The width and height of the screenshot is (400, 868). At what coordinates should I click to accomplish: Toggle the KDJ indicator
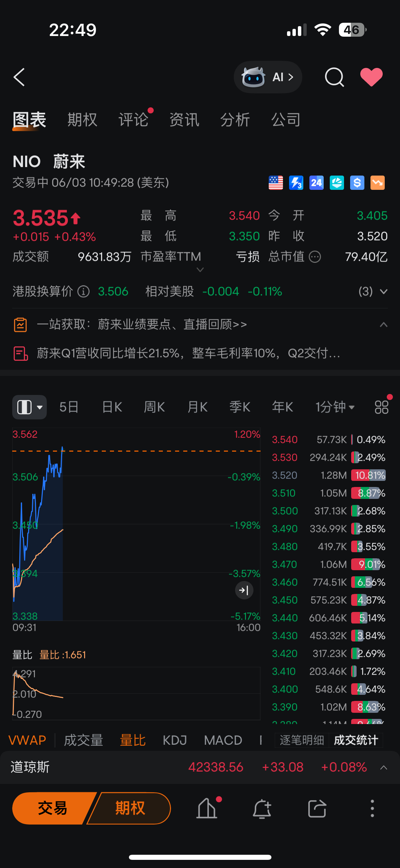175,740
